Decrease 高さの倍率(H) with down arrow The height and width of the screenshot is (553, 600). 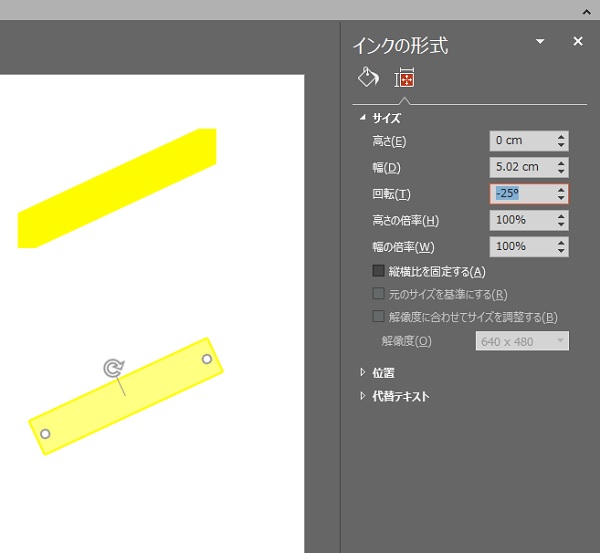561,224
